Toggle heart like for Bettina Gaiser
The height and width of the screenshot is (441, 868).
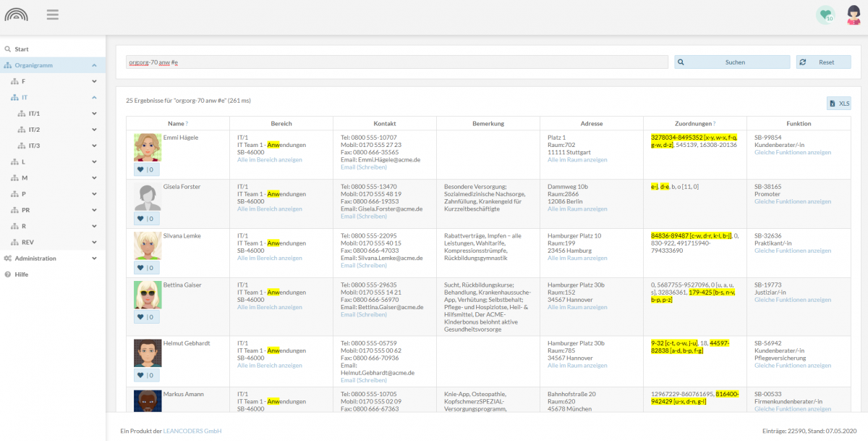[x=147, y=317]
